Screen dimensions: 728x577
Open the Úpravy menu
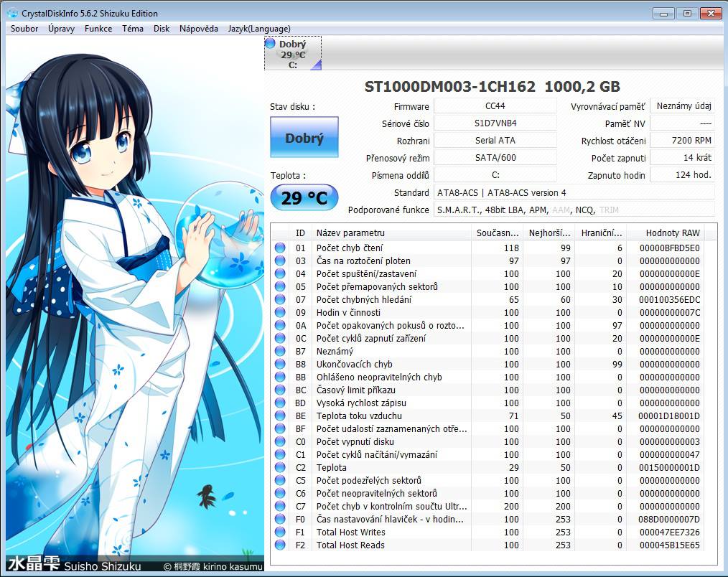(61, 29)
